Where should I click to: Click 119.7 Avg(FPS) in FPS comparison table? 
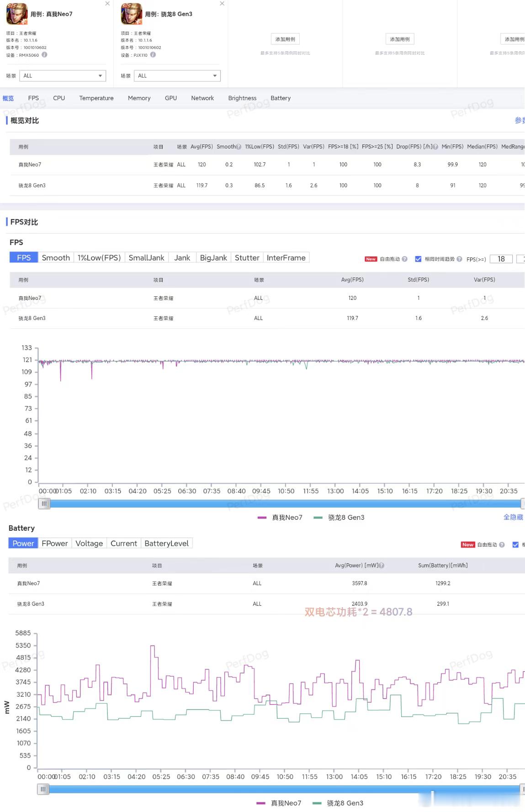pos(352,318)
